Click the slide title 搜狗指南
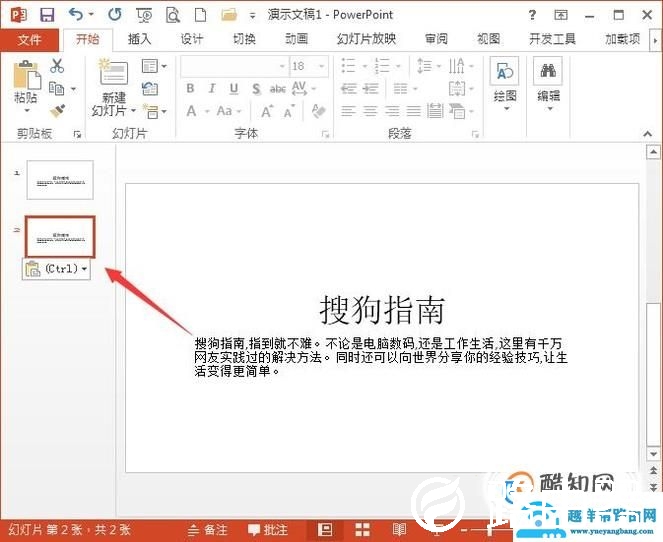Screen dimensions: 663x542 click(x=382, y=310)
